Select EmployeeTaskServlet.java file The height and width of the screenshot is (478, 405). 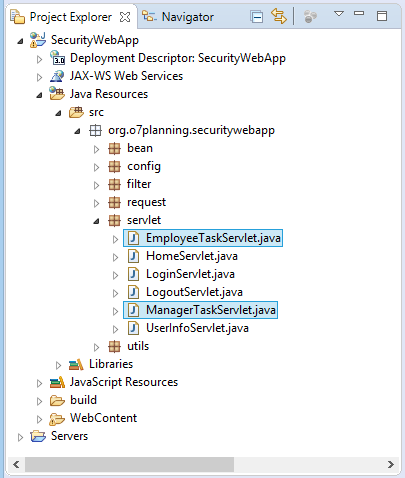point(203,238)
